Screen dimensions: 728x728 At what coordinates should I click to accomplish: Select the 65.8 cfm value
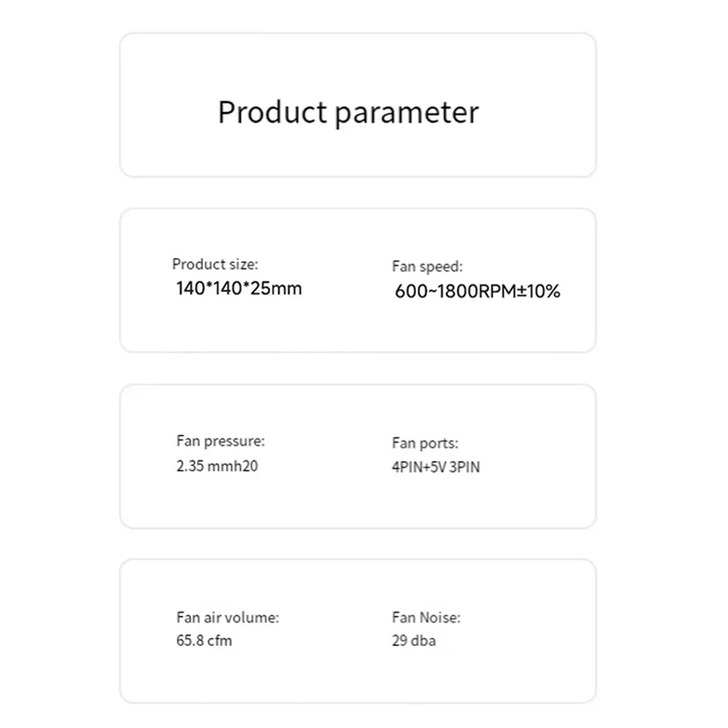pyautogui.click(x=204, y=641)
